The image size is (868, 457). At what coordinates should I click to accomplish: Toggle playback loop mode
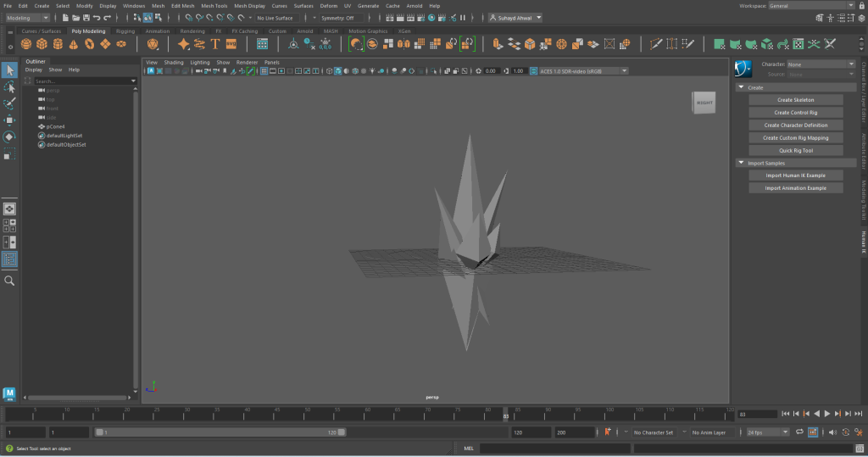pos(798,432)
